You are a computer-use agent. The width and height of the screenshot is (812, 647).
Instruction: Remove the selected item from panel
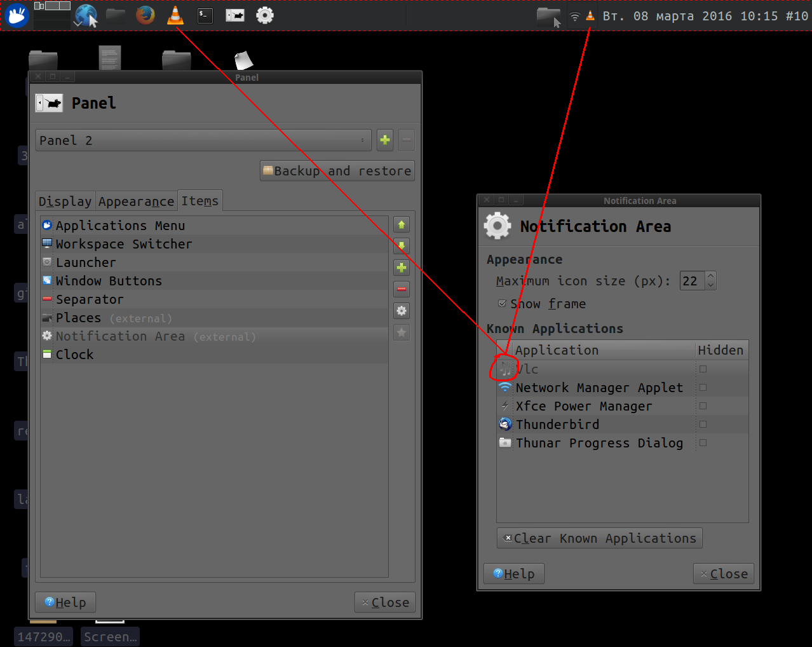[402, 289]
